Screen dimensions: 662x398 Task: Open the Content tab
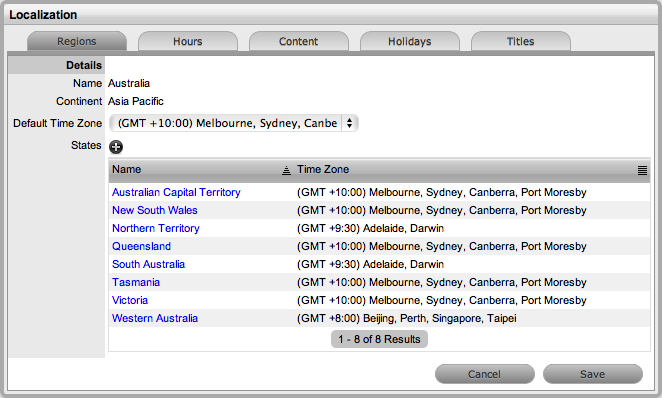click(x=298, y=41)
